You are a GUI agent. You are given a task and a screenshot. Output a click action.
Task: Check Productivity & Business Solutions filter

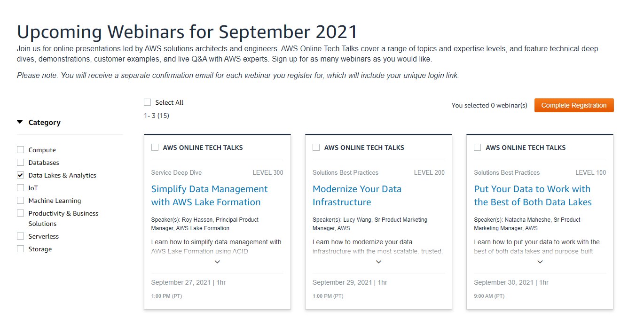[20, 213]
